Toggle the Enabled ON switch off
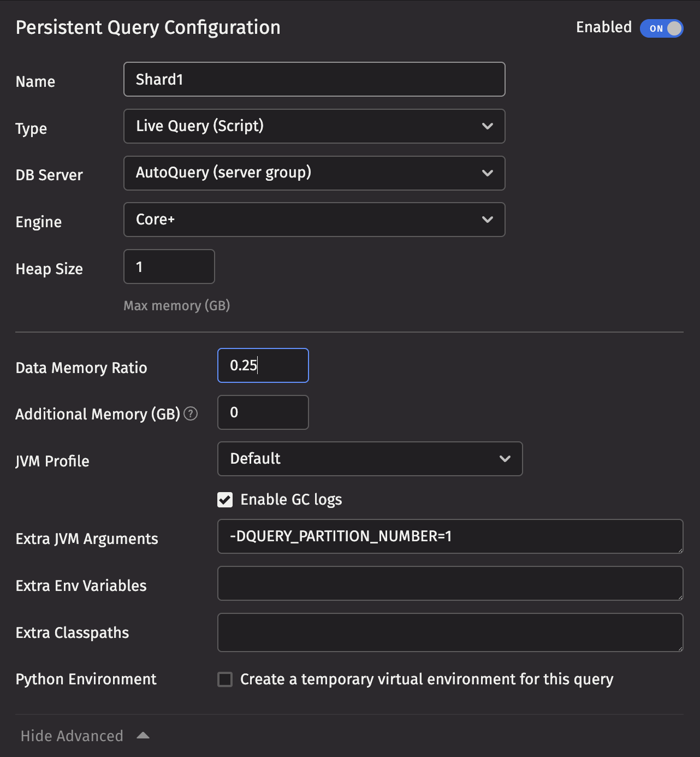The width and height of the screenshot is (700, 757). (661, 28)
